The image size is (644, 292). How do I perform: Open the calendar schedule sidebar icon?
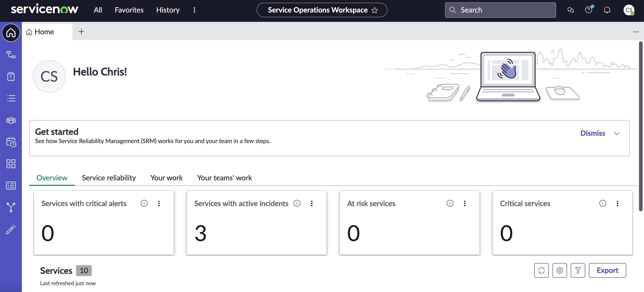[x=11, y=142]
